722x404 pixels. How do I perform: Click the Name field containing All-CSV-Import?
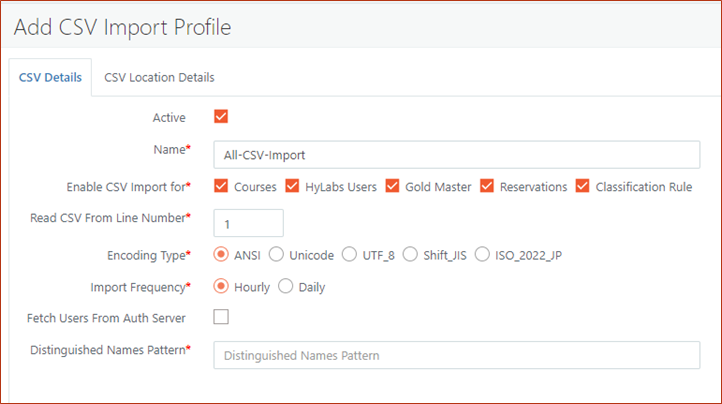pyautogui.click(x=456, y=155)
